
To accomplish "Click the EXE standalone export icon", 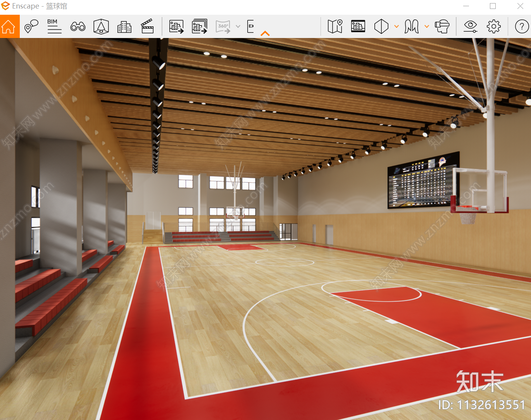I will 251,26.
